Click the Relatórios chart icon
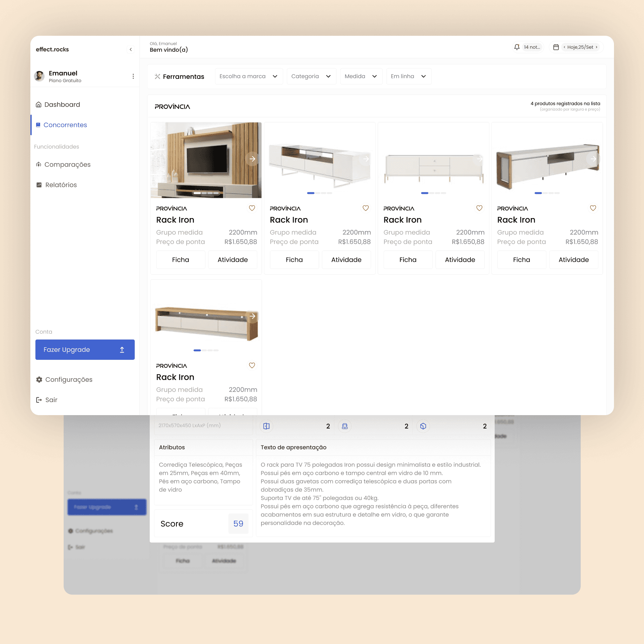 coord(39,185)
